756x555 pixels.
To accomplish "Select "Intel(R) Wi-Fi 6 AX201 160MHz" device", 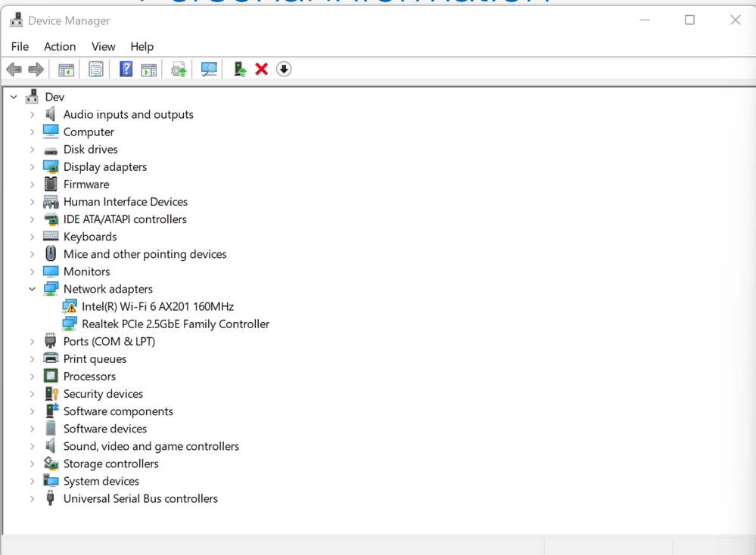I will (x=157, y=306).
